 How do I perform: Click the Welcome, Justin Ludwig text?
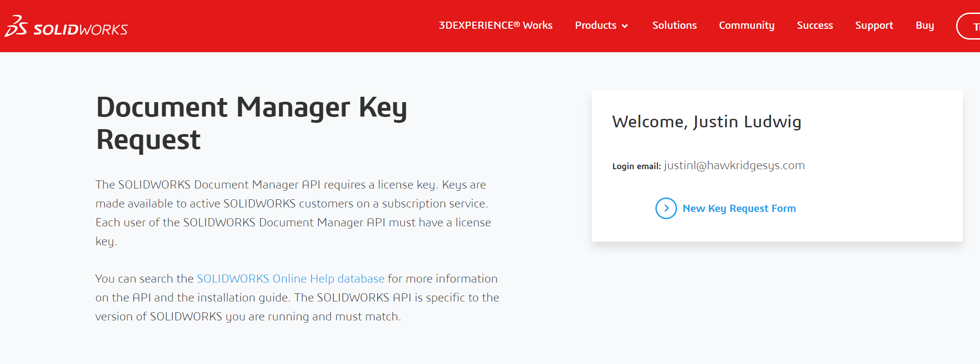pyautogui.click(x=707, y=121)
